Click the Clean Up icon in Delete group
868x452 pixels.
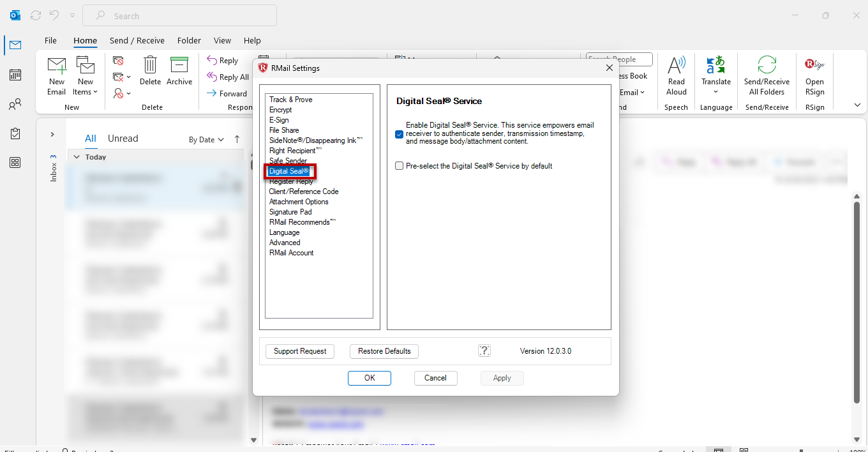click(118, 77)
